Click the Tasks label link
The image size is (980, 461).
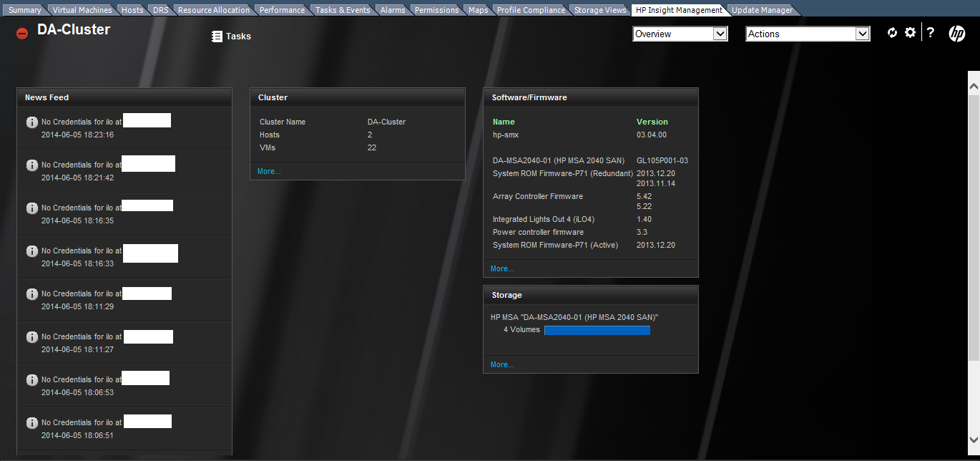(x=238, y=37)
